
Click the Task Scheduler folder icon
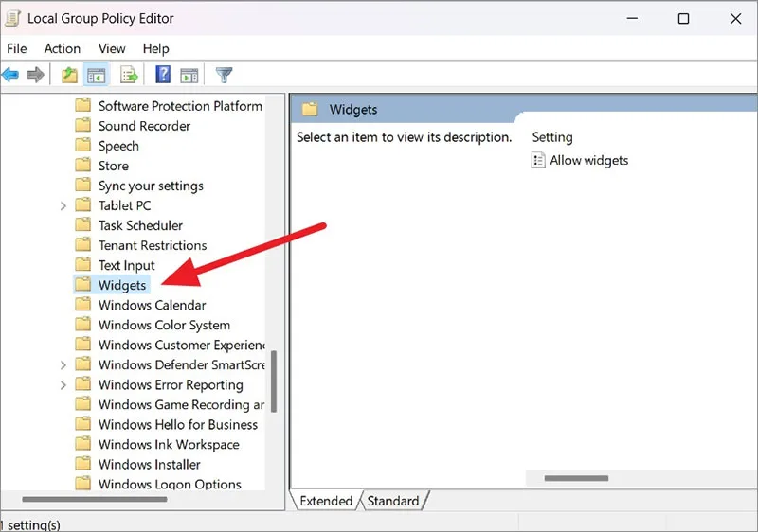coord(83,225)
